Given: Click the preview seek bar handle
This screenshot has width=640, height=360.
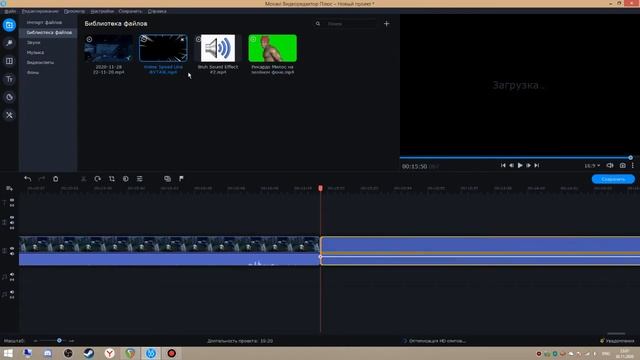Looking at the screenshot, I should [x=630, y=158].
